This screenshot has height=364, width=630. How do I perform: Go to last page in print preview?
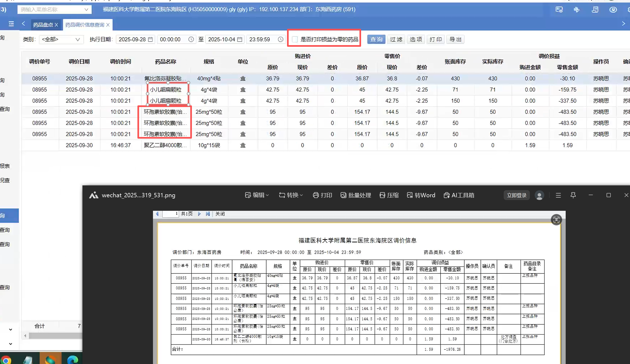(208, 214)
